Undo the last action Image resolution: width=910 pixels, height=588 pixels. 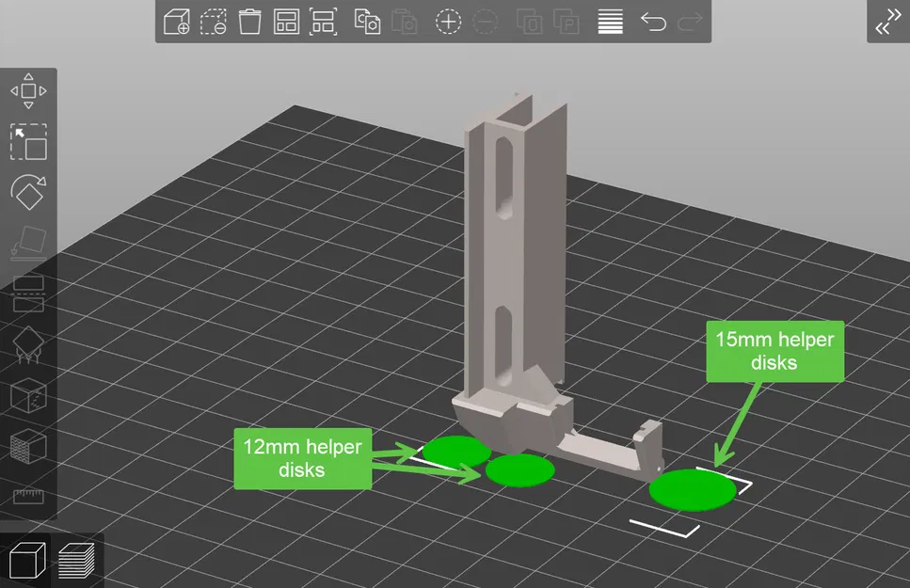click(x=653, y=22)
